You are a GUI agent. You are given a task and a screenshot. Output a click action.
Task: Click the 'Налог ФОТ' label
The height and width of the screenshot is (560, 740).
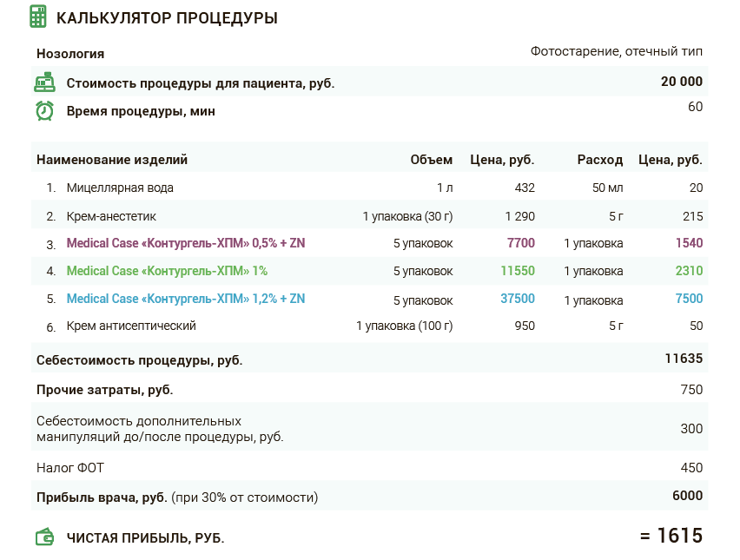70,468
